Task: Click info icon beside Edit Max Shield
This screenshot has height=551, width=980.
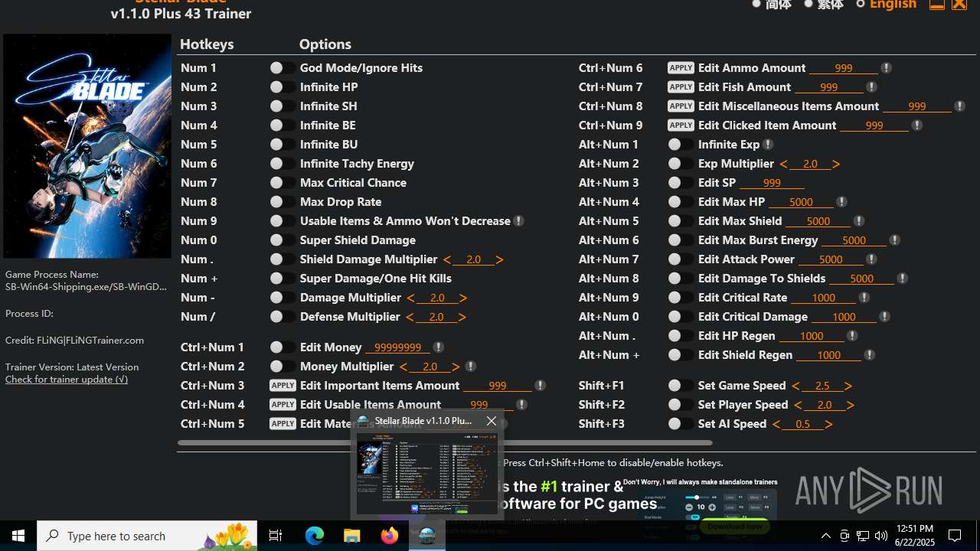Action: [x=858, y=221]
